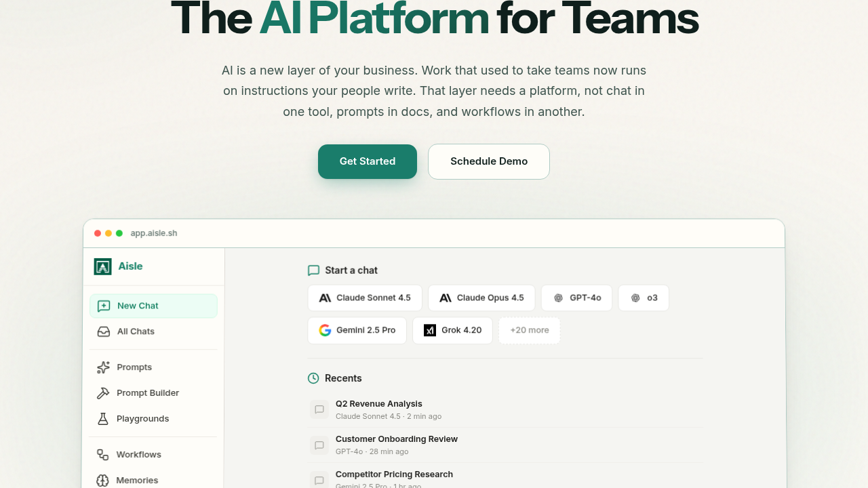Viewport: 868px width, 488px height.
Task: Click the All Chats inbox icon
Action: point(104,331)
